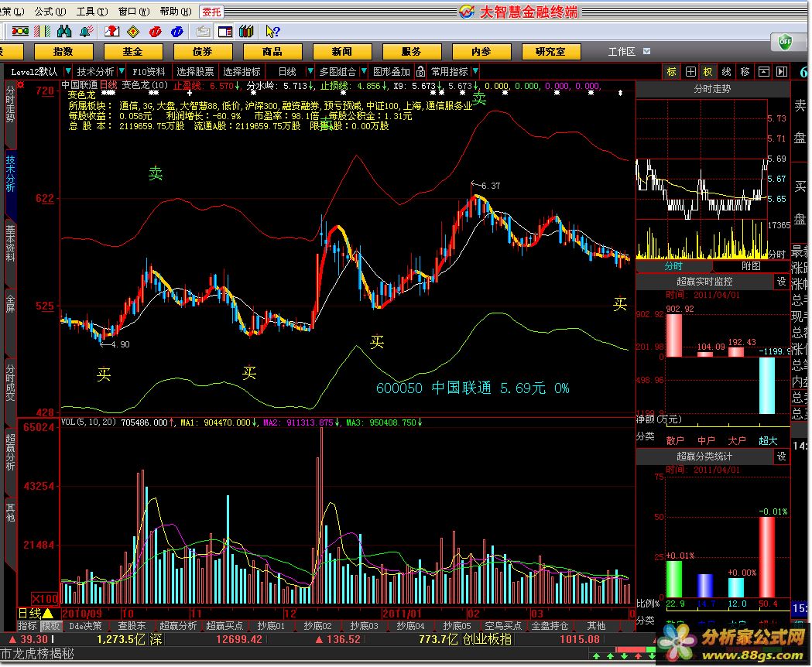Open the alarm bell alert tool
812x667 pixels.
pos(87,32)
